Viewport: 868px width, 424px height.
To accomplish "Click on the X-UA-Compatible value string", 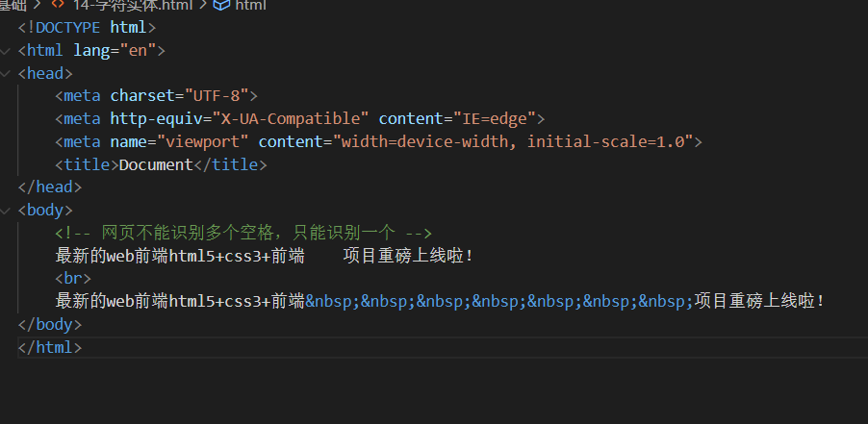I will click(x=295, y=118).
